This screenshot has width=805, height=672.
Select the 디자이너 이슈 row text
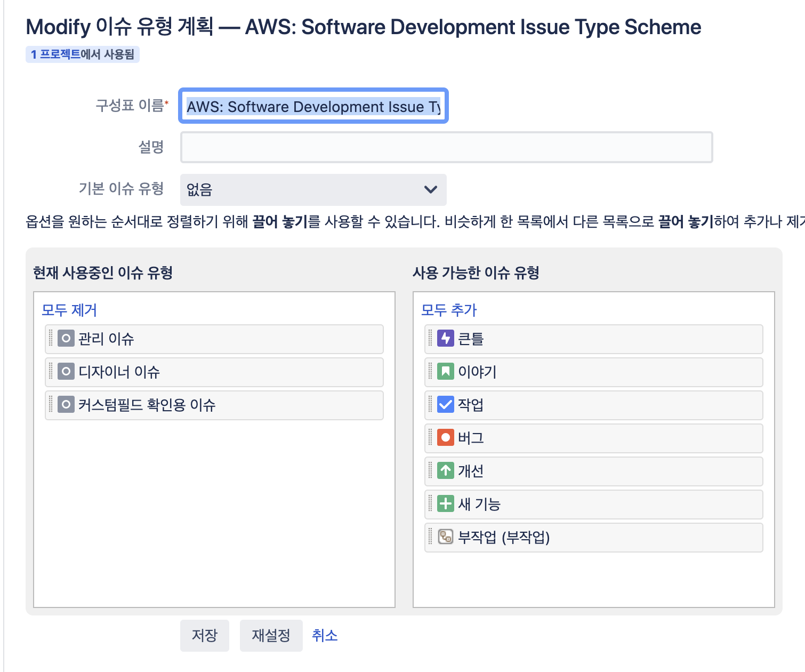tap(119, 372)
